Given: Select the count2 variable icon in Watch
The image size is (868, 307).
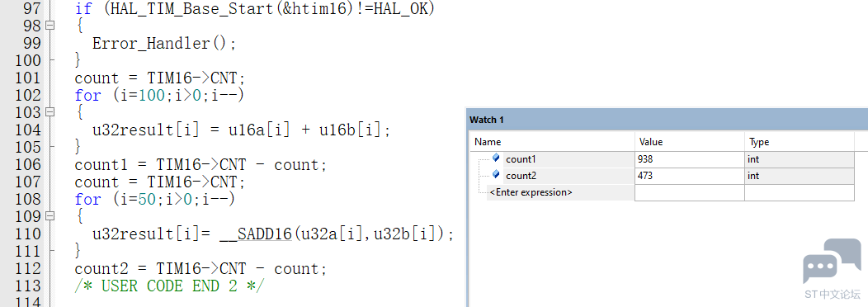Looking at the screenshot, I should pyautogui.click(x=496, y=175).
